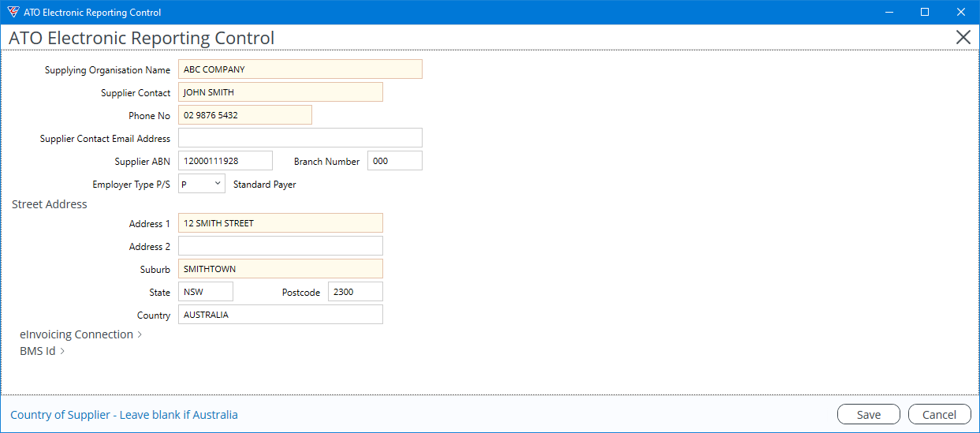Click the Street Address heading
The image size is (980, 433).
click(50, 204)
